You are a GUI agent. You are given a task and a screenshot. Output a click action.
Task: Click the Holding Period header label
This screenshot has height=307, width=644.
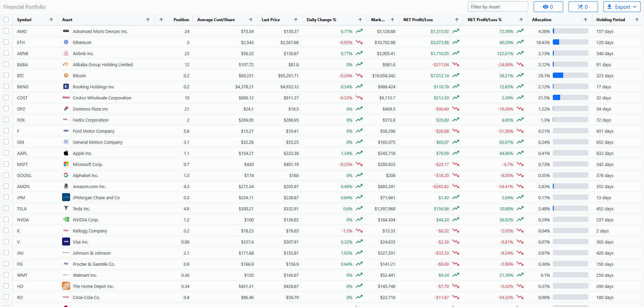pos(610,20)
